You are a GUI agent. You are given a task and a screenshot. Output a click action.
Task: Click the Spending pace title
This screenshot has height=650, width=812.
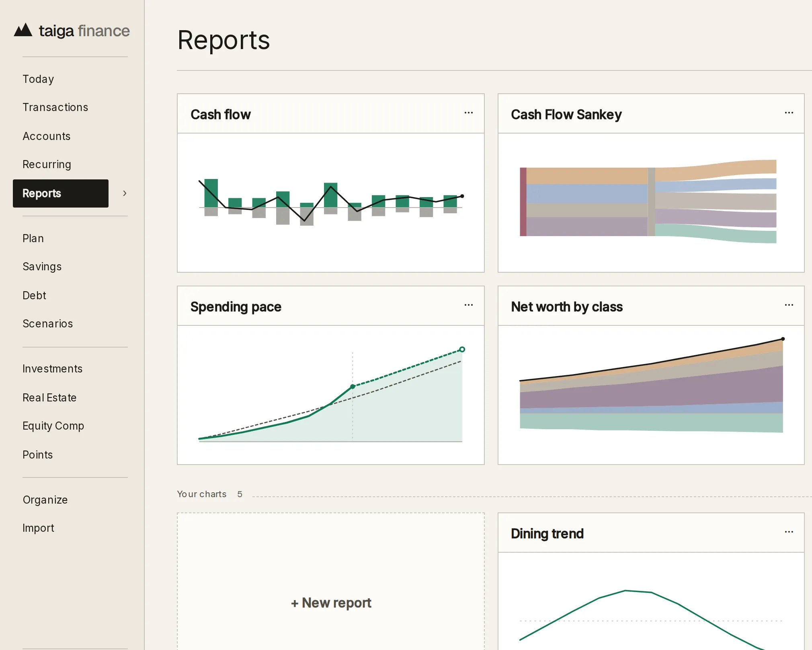pos(236,307)
